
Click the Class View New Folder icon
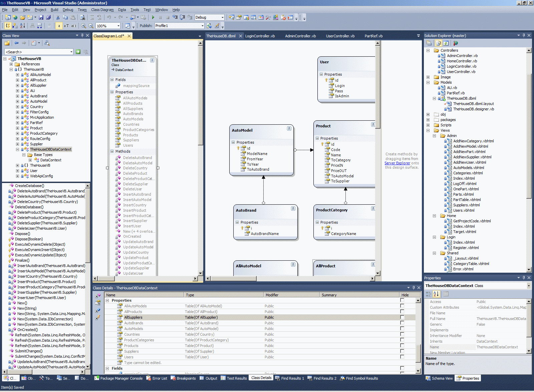7,43
